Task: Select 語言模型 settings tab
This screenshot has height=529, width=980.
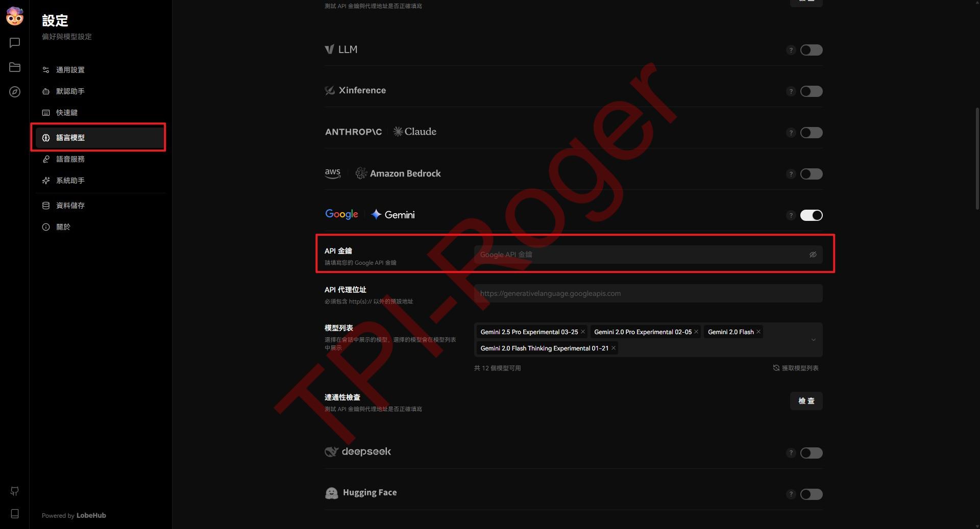Action: point(100,138)
